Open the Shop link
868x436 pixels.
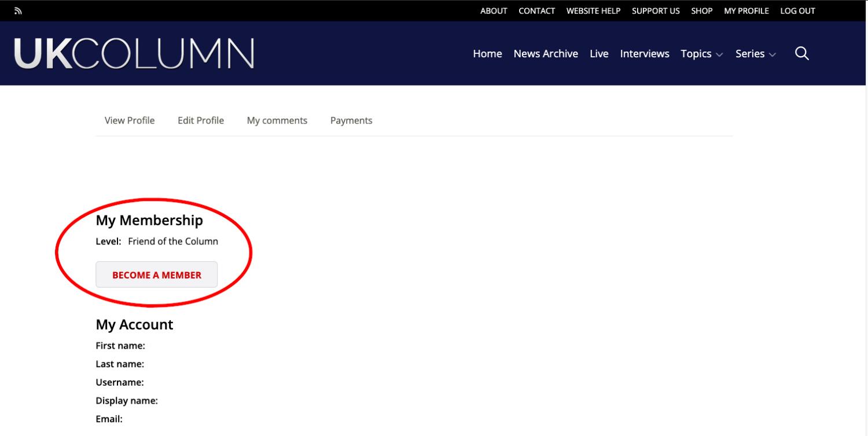[702, 11]
